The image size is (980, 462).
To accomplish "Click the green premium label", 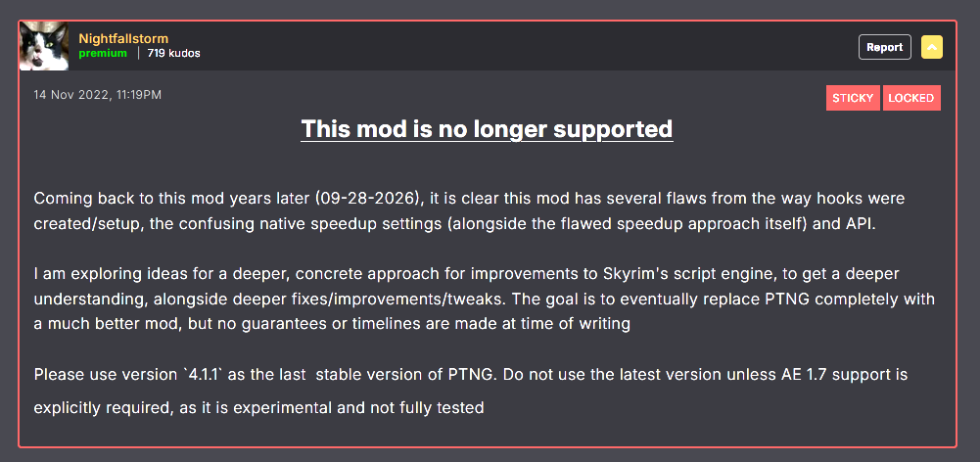I will click(x=103, y=54).
